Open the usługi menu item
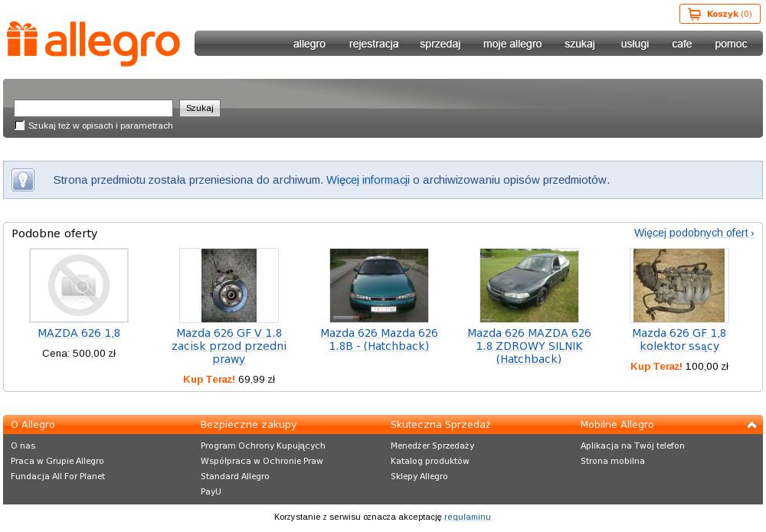This screenshot has height=532, width=766. point(634,44)
